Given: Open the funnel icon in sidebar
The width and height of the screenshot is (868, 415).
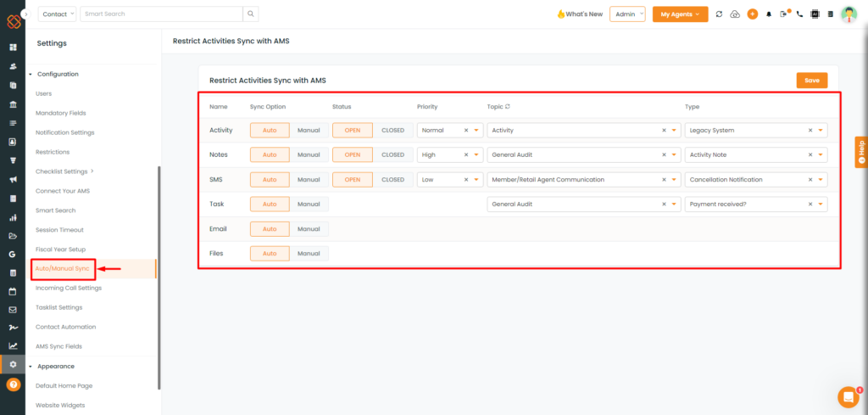Looking at the screenshot, I should [13, 160].
